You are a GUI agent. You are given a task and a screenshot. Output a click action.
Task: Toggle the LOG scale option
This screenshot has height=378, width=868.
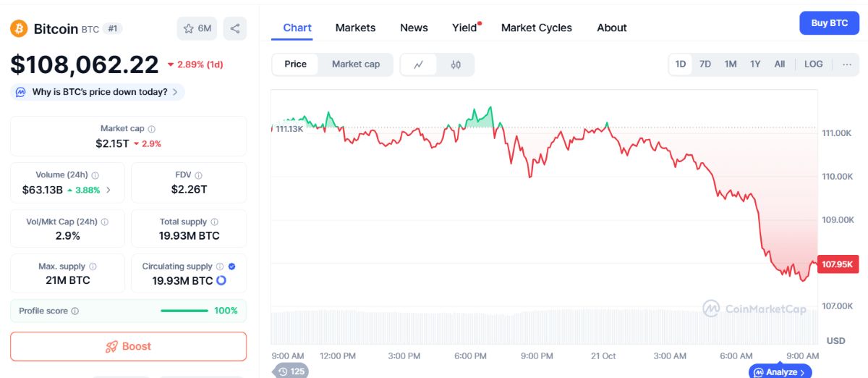[x=814, y=64]
